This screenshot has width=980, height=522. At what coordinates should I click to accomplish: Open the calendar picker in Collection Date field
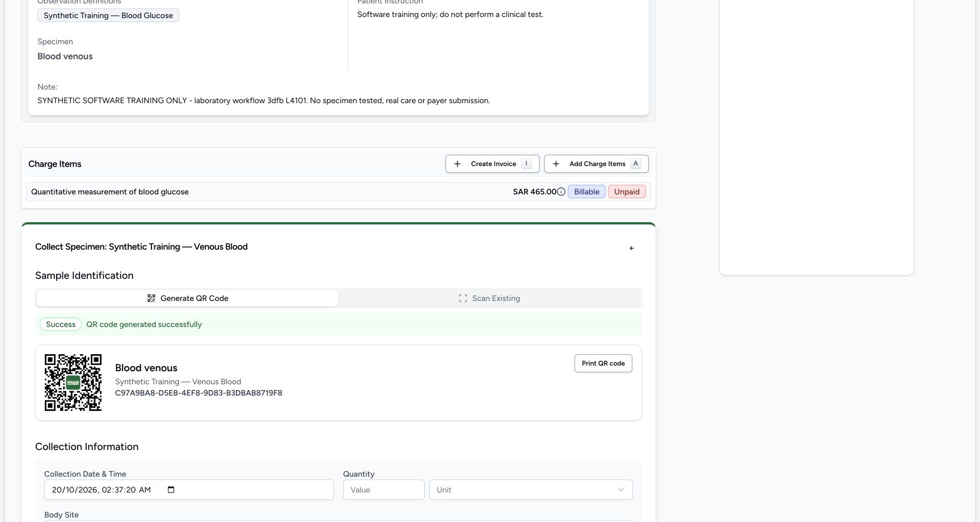click(x=171, y=490)
